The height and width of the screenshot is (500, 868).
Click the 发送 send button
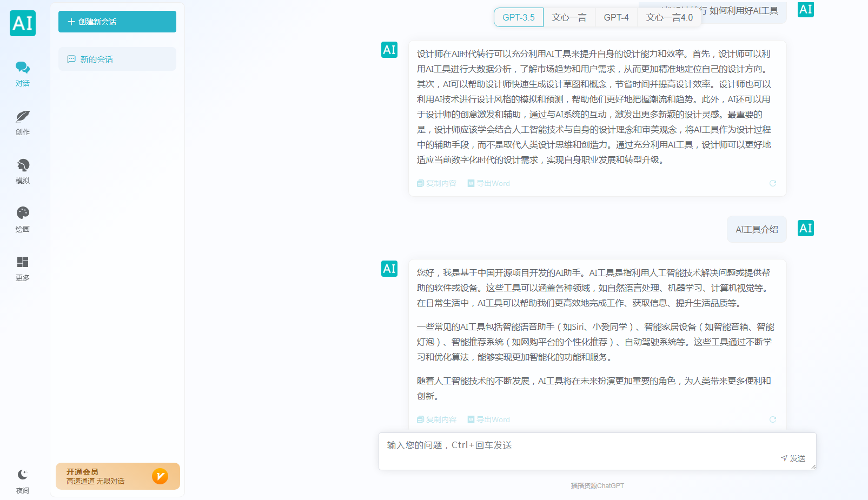(x=794, y=458)
